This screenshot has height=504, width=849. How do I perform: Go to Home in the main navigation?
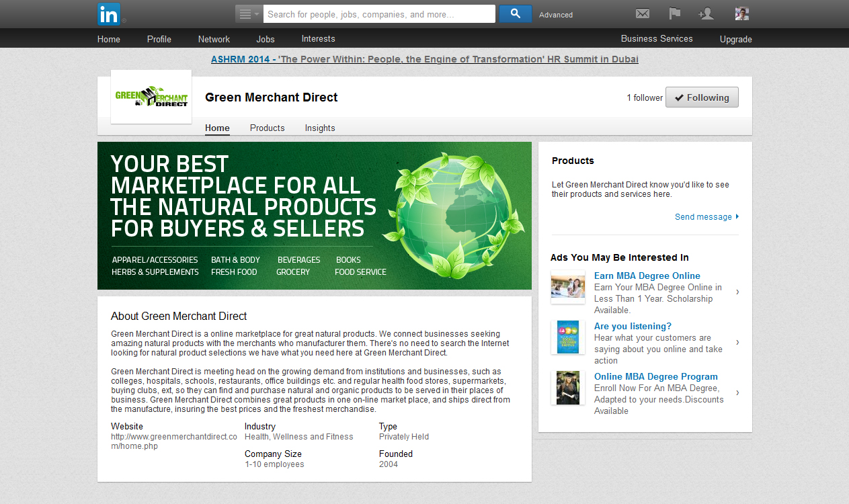pos(109,39)
